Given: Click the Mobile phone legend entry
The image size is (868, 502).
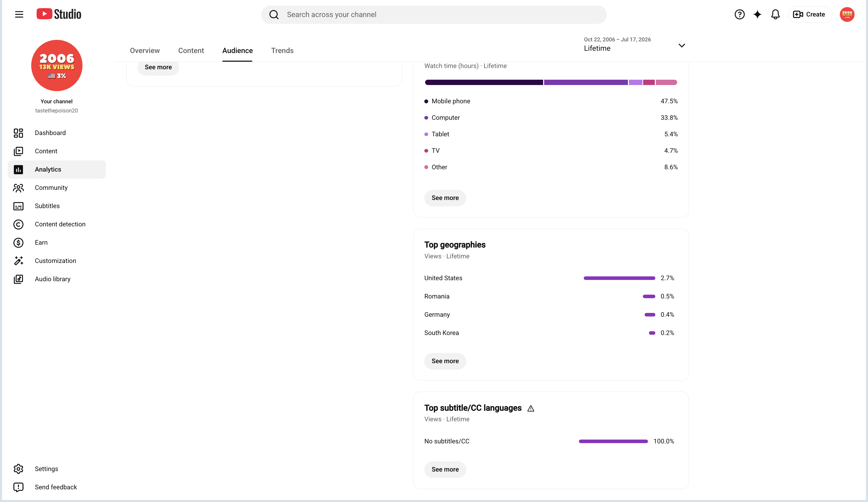Looking at the screenshot, I should tap(551, 101).
